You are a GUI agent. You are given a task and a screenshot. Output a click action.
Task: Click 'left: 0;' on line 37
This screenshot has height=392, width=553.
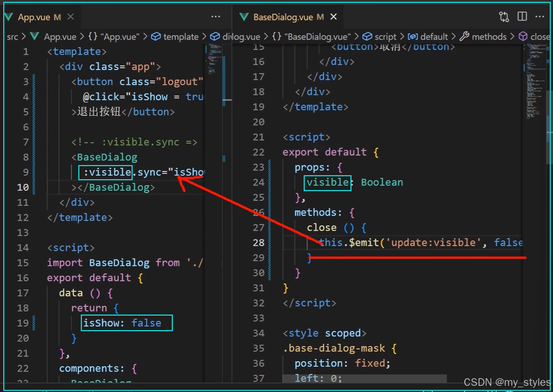(318, 378)
